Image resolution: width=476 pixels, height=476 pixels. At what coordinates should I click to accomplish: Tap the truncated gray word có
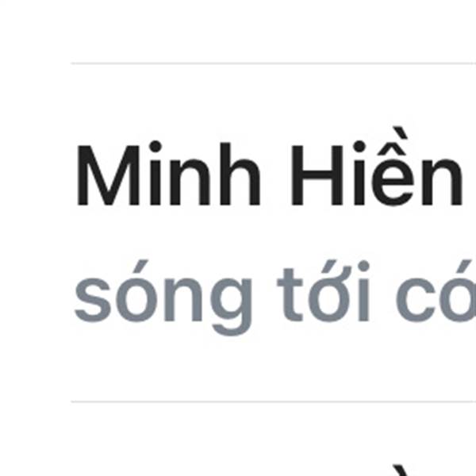tap(436, 290)
